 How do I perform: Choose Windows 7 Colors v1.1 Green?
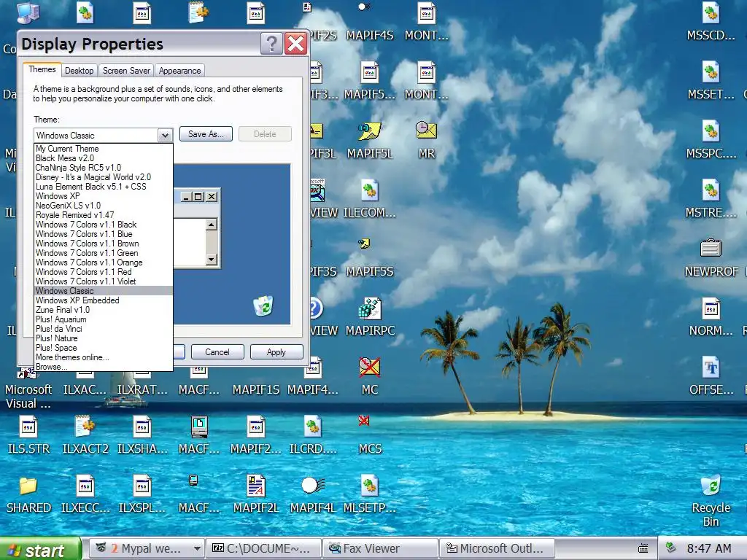[104, 253]
